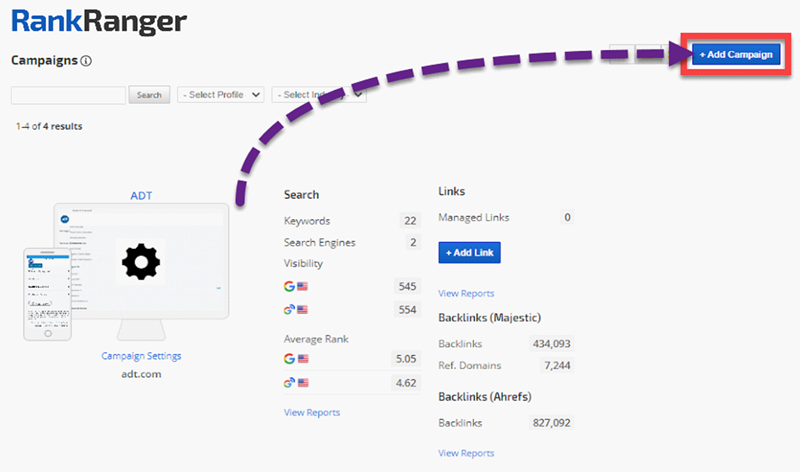Open View Reports under the Search section
Viewport: 800px width, 472px height.
(311, 412)
